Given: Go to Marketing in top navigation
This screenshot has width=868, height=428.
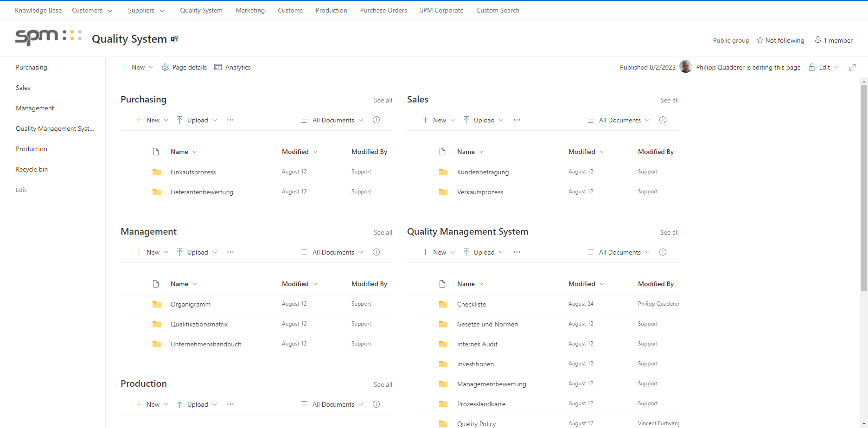Looking at the screenshot, I should click(x=250, y=10).
